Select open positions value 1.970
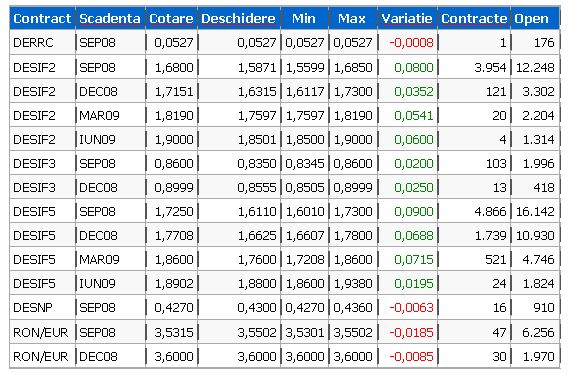The height and width of the screenshot is (373, 569). tap(538, 357)
